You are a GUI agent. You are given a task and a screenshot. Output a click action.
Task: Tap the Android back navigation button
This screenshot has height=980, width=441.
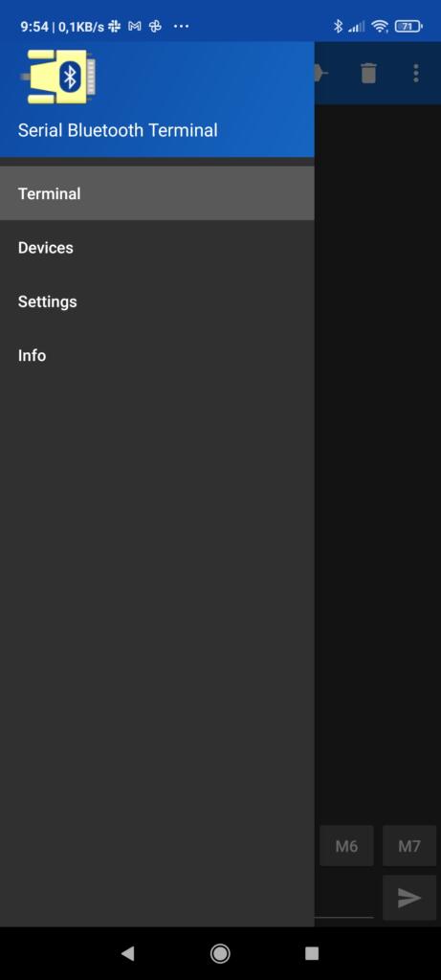[127, 953]
